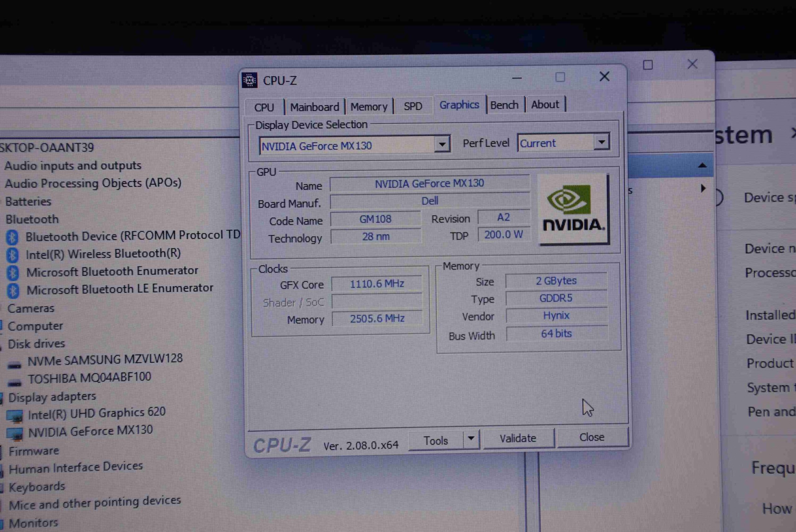Image resolution: width=796 pixels, height=532 pixels.
Task: Click the NVIDIA logo image
Action: click(x=574, y=209)
